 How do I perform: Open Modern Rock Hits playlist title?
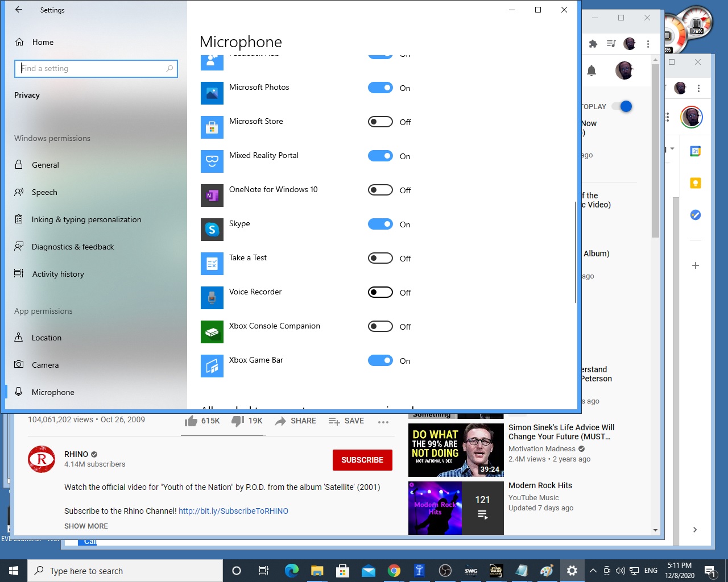pyautogui.click(x=540, y=485)
